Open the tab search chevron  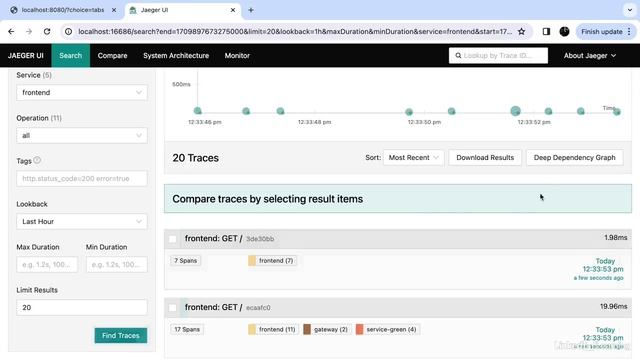[x=629, y=10]
